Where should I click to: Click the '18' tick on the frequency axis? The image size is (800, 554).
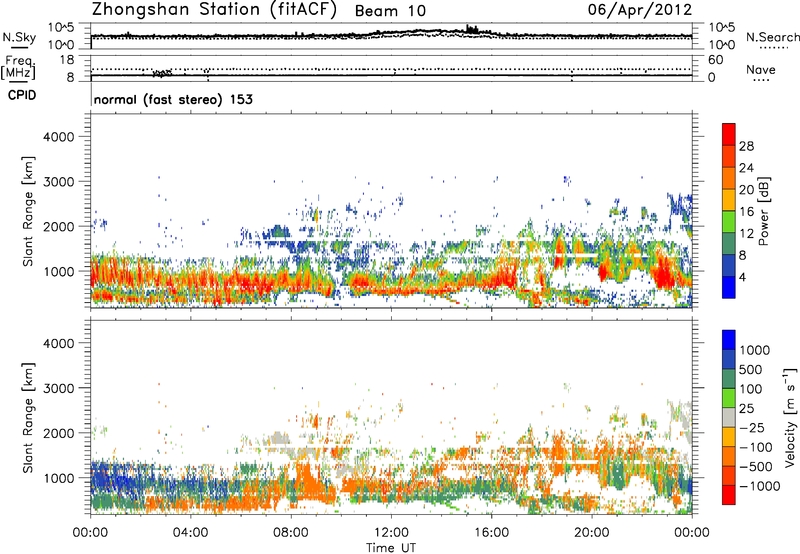[x=67, y=60]
